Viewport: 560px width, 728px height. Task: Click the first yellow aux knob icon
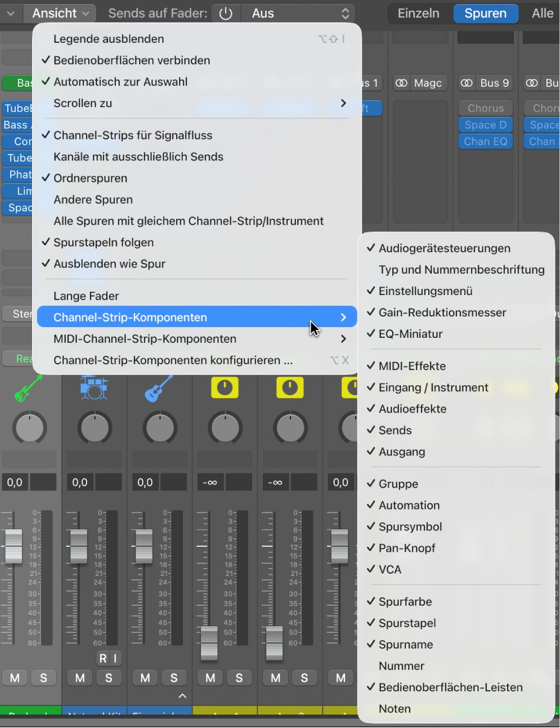click(225, 388)
